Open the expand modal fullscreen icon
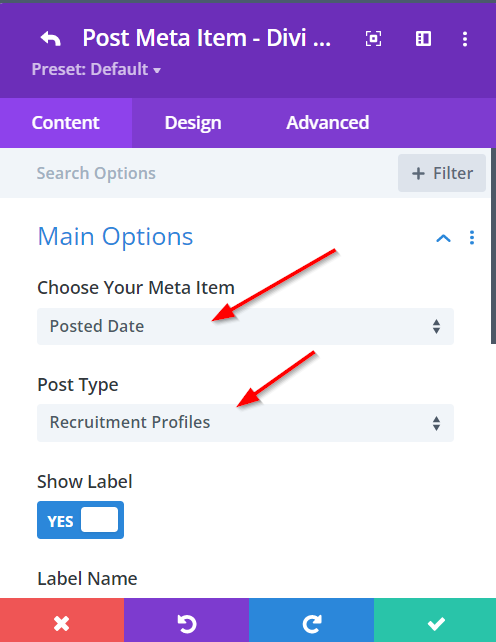The width and height of the screenshot is (496, 642). 373,39
